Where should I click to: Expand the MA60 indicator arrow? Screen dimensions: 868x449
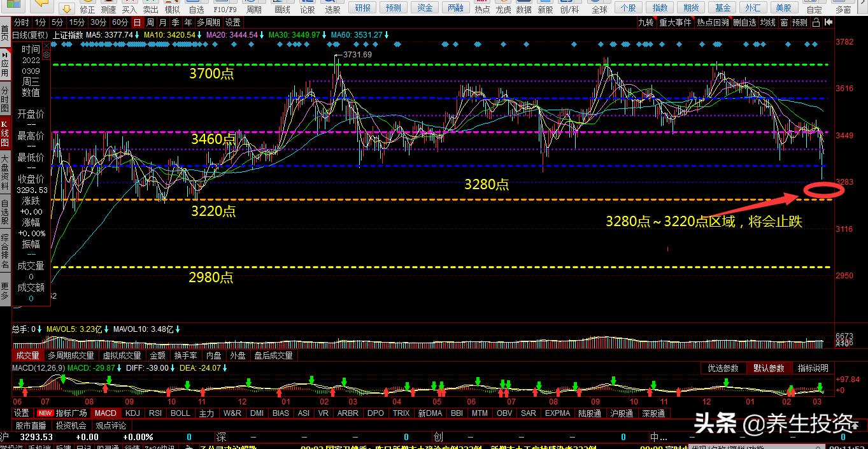point(387,35)
